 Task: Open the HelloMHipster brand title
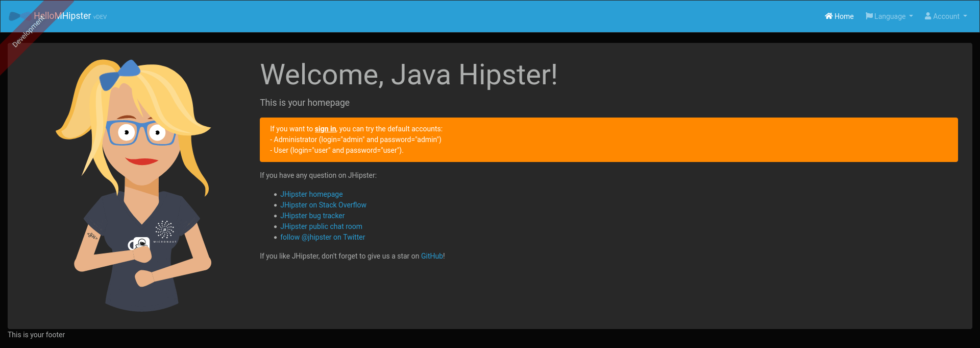(62, 16)
